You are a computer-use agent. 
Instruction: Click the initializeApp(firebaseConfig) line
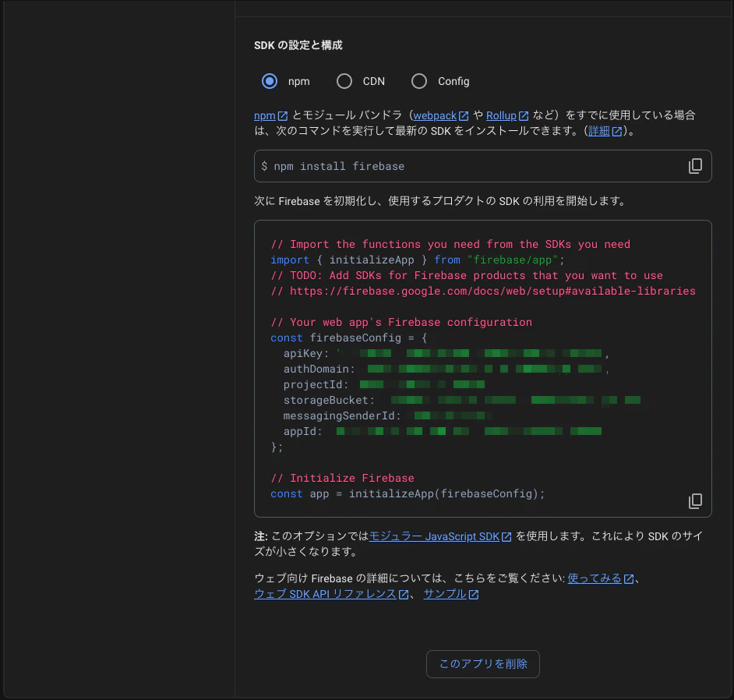[408, 494]
